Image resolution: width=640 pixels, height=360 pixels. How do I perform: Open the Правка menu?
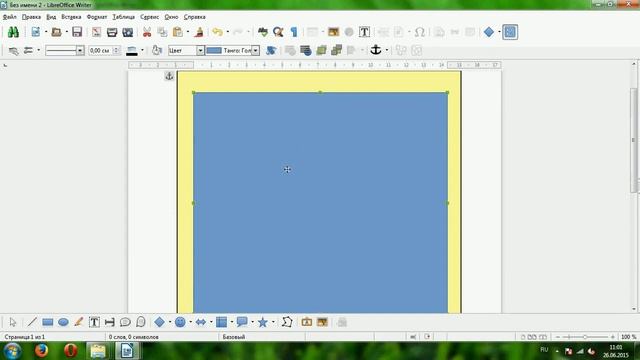31,17
